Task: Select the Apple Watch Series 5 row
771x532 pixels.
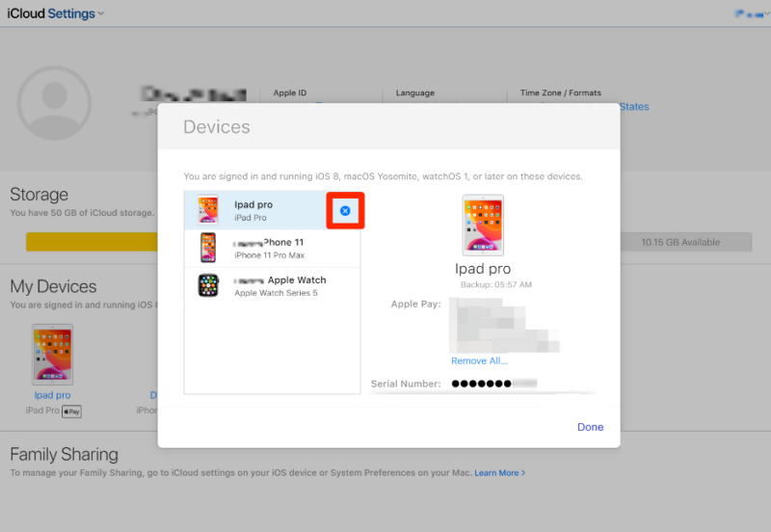Action: [x=273, y=285]
